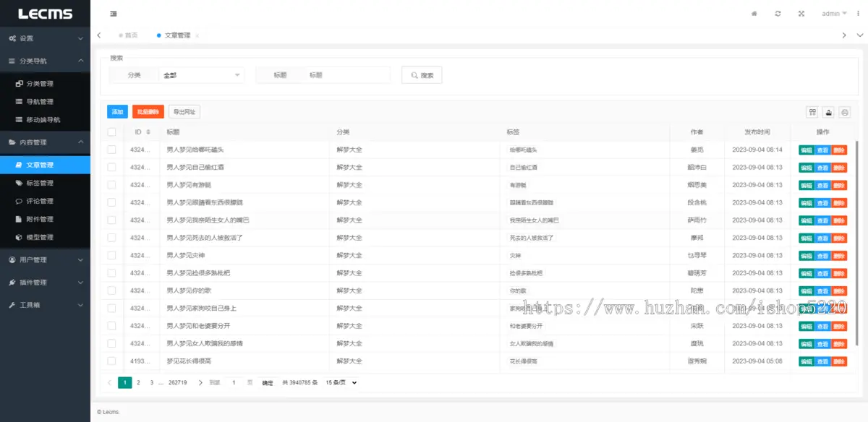The width and height of the screenshot is (868, 422).
Task: Open 文章管理 in the sidebar
Action: (45, 165)
